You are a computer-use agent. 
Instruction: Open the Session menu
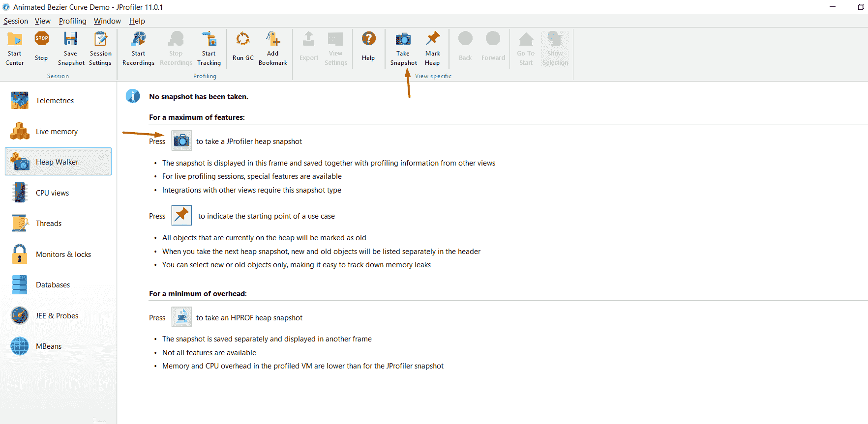(16, 21)
